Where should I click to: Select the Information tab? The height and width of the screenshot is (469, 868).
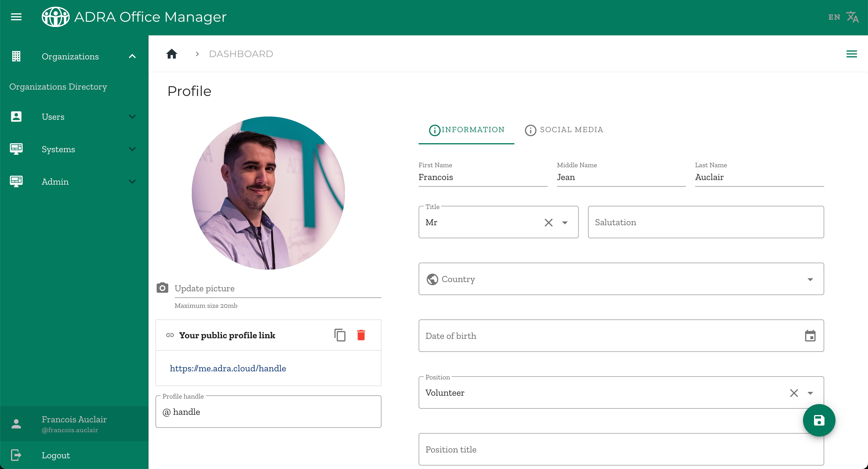tap(466, 130)
